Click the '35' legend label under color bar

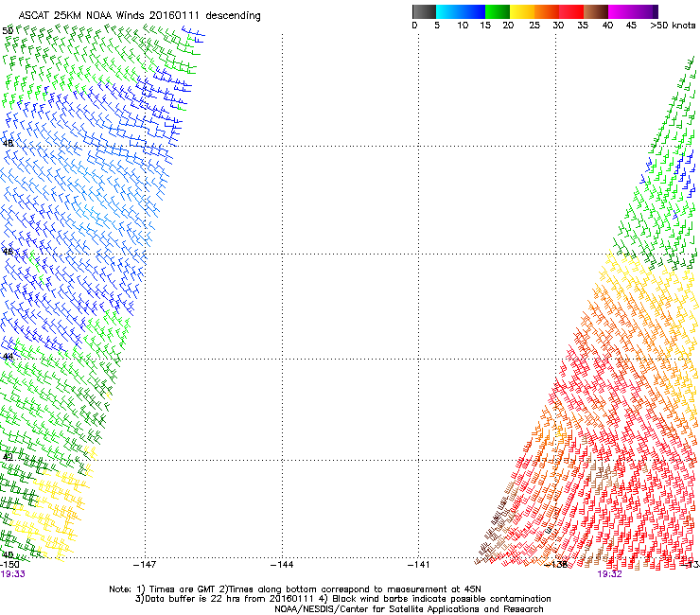click(583, 25)
